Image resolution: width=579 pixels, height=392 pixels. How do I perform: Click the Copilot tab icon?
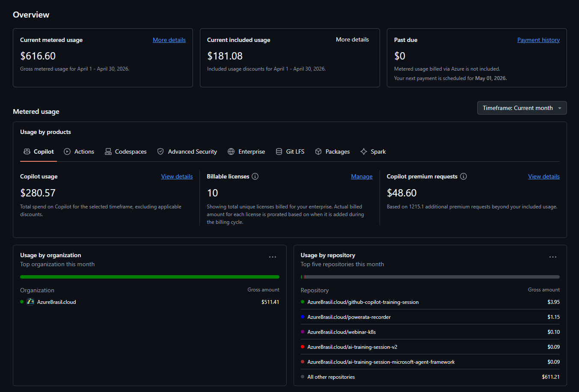pyautogui.click(x=27, y=151)
